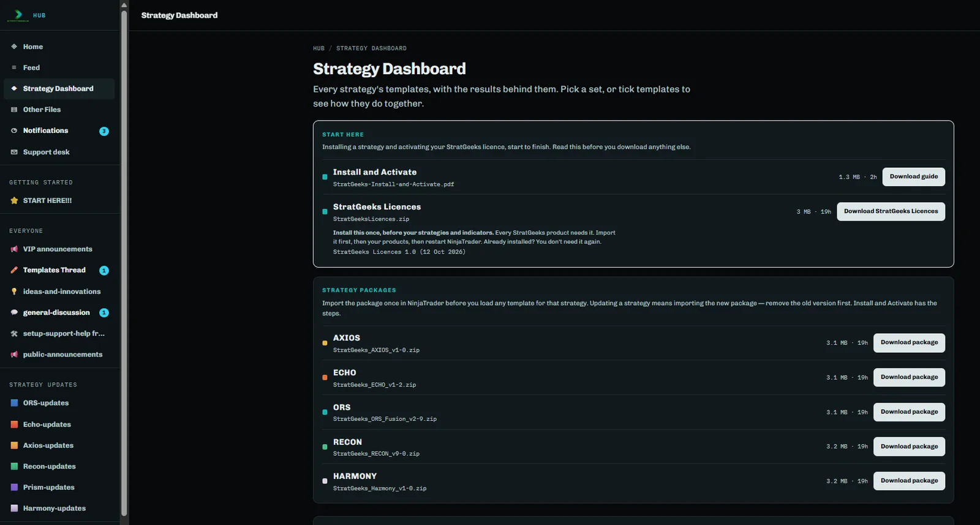Click the "Install and Activate" title text
The image size is (980, 525).
375,172
